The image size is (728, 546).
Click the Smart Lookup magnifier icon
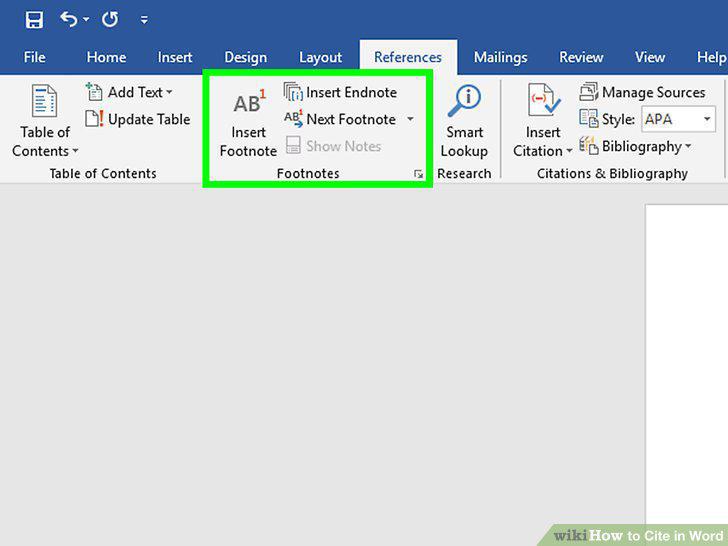465,101
